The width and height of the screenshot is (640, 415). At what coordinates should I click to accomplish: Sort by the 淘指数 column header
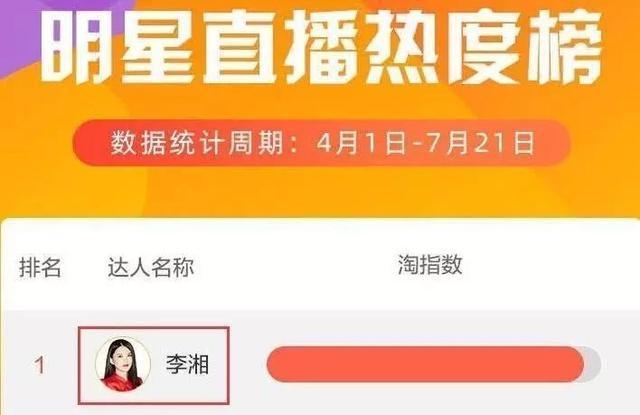(x=430, y=264)
